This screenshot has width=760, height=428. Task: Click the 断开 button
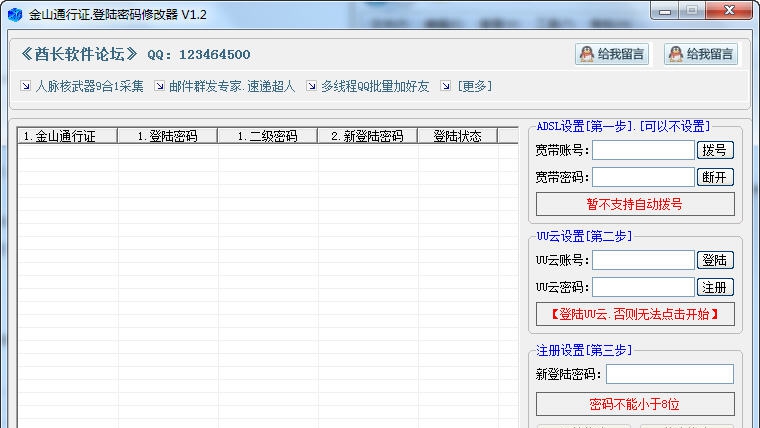point(715,177)
